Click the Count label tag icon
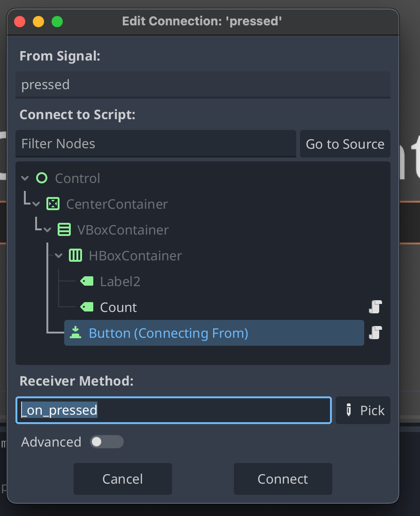 [x=87, y=307]
